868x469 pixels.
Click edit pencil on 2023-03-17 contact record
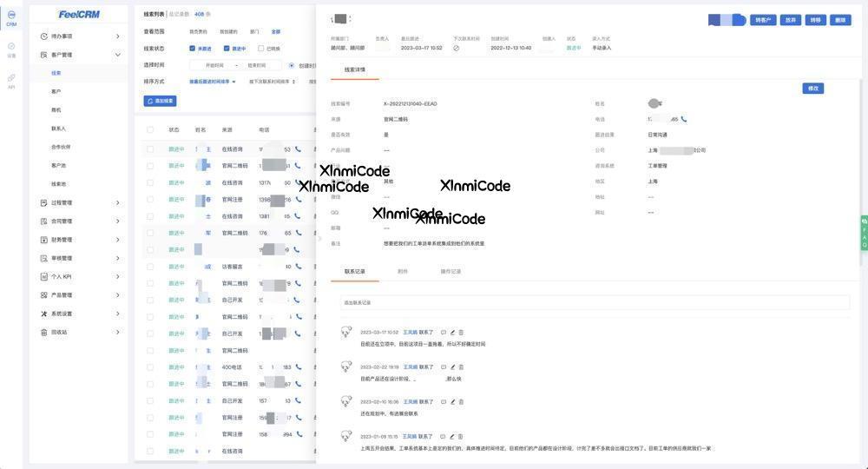point(452,332)
